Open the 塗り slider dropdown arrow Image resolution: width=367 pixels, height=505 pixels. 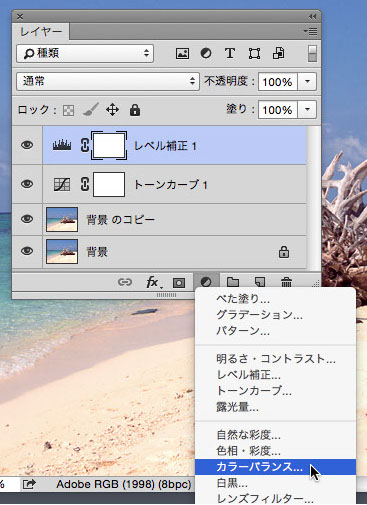307,109
